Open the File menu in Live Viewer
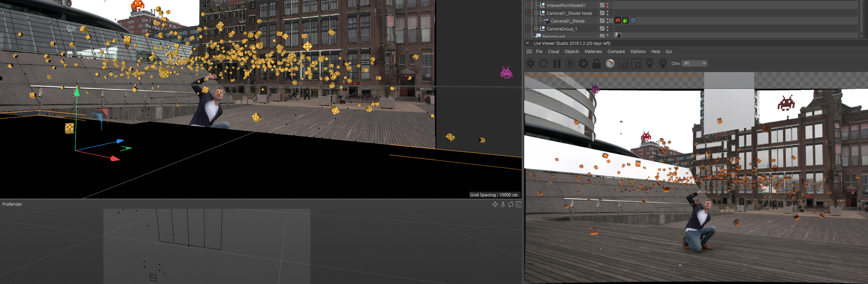 coord(539,51)
